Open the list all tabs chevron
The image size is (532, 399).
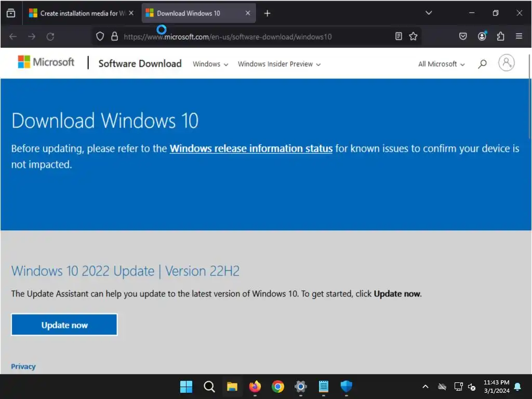429,13
